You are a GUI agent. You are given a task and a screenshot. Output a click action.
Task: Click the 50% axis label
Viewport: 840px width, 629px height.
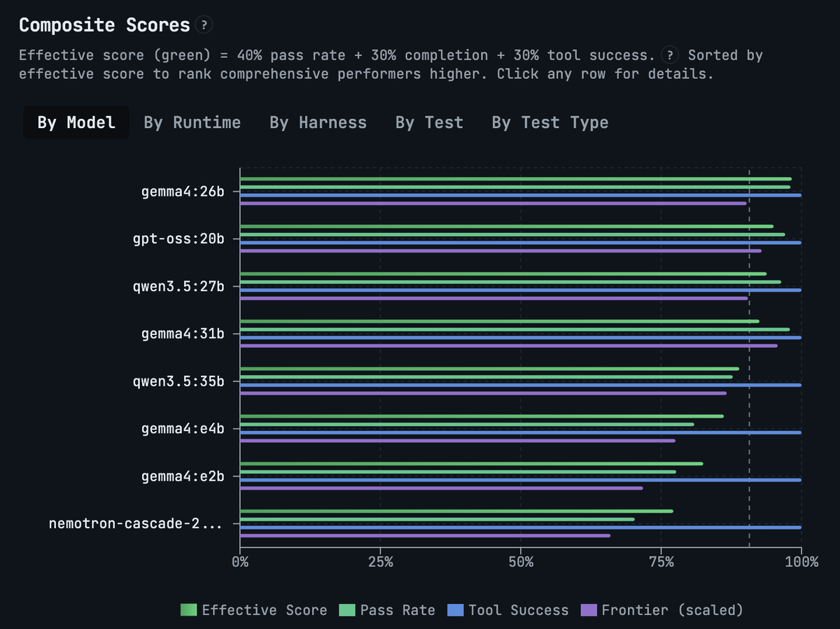(521, 562)
